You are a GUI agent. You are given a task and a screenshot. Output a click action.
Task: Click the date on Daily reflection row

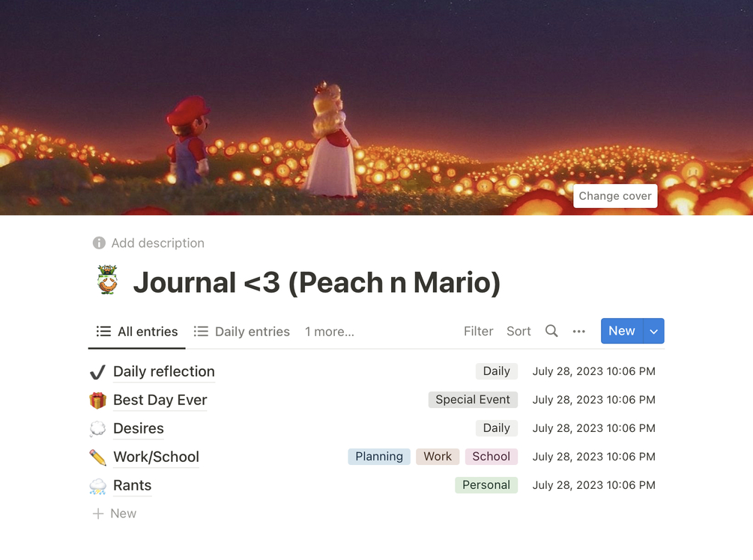[593, 371]
